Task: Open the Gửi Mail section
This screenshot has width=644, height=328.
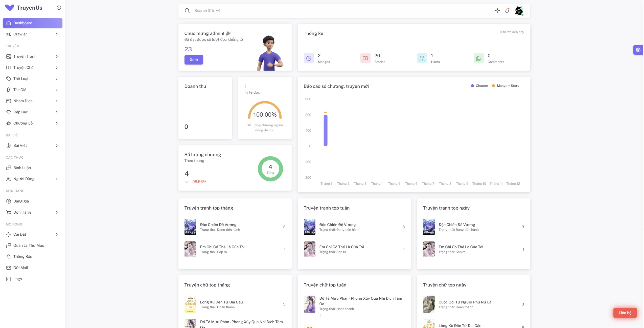Action: [x=20, y=268]
